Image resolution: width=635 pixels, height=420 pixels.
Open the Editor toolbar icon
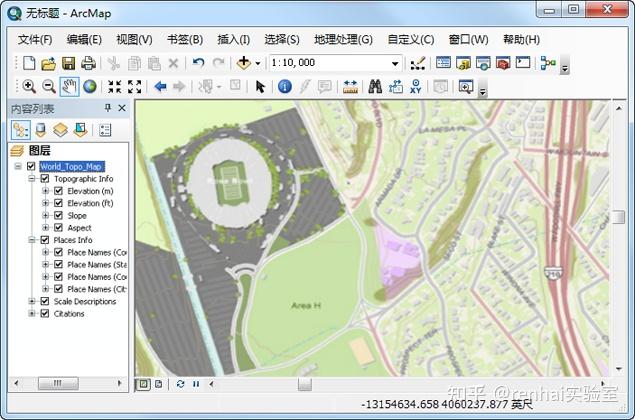click(x=418, y=63)
